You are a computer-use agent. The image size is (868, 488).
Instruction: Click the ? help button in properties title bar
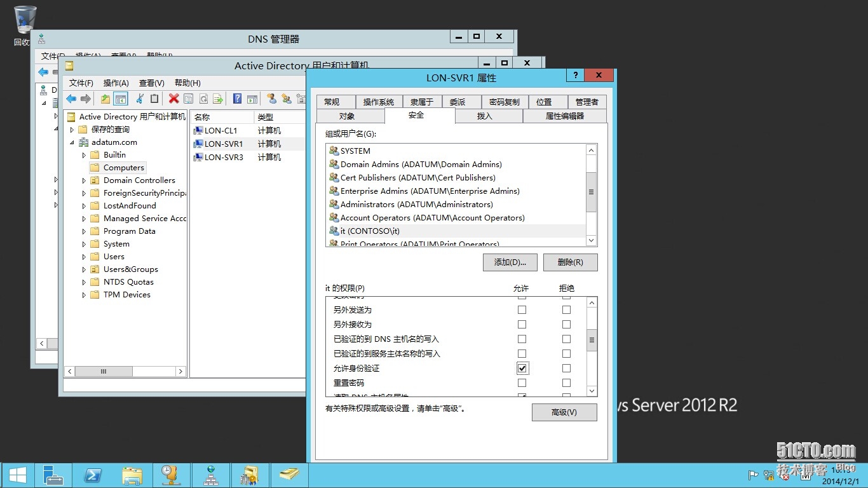click(x=575, y=76)
